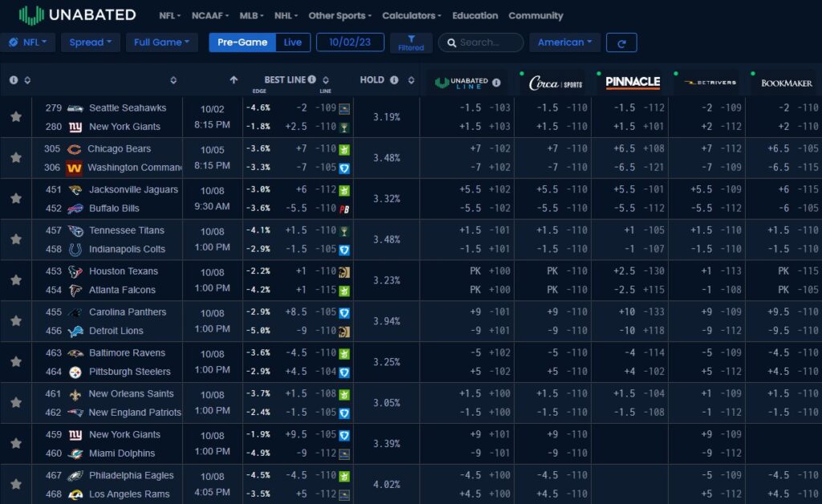Open the Calculators navigation menu
Image resolution: width=822 pixels, height=504 pixels.
coord(412,16)
